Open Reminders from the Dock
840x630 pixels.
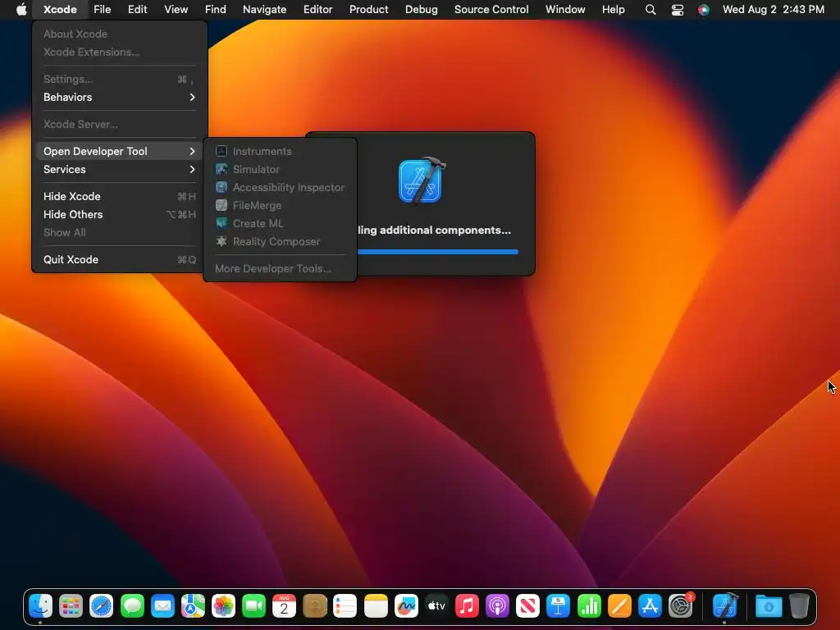pos(345,606)
